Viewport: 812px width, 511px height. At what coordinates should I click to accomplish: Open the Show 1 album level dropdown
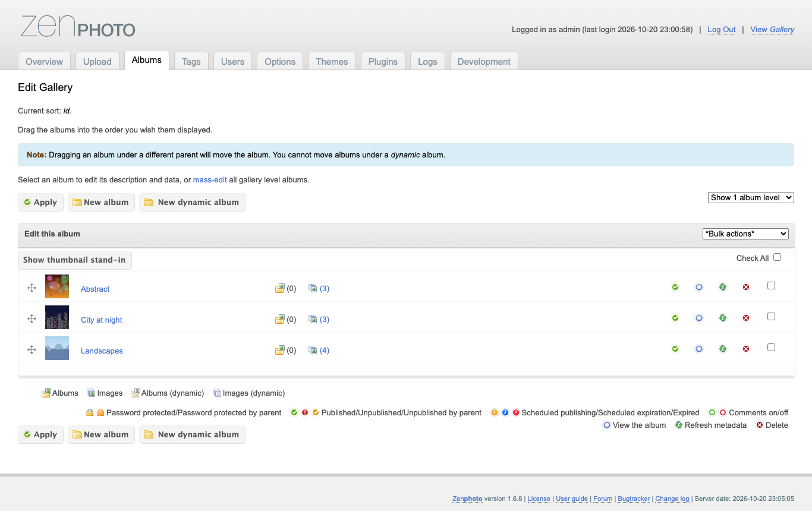(x=751, y=197)
